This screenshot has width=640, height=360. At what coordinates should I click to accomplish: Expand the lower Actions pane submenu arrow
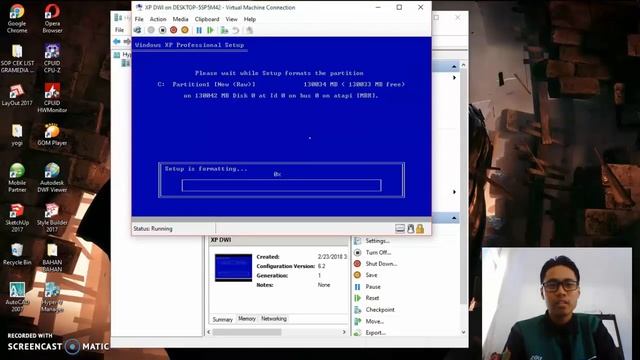pyautogui.click(x=454, y=192)
